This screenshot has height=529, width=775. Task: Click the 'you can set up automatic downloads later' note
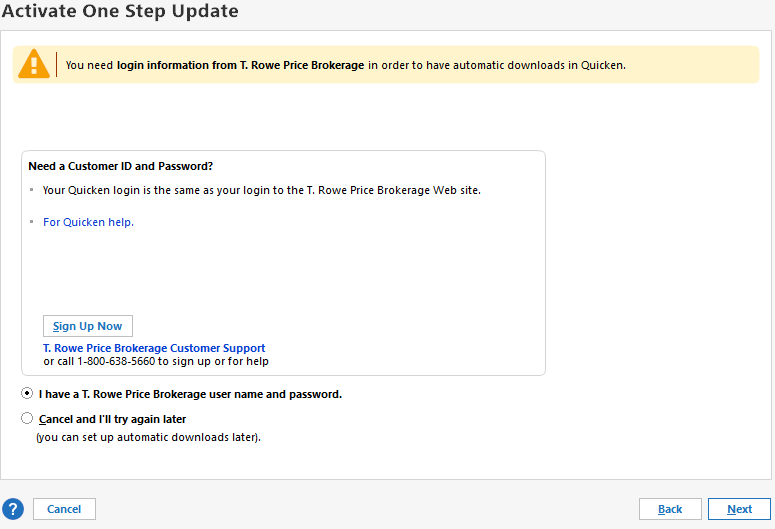tap(148, 437)
